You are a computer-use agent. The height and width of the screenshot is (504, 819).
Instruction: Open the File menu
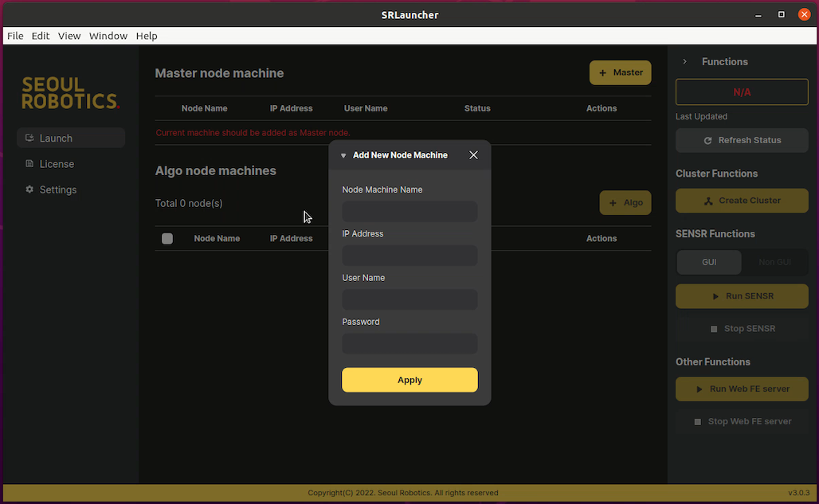click(15, 36)
